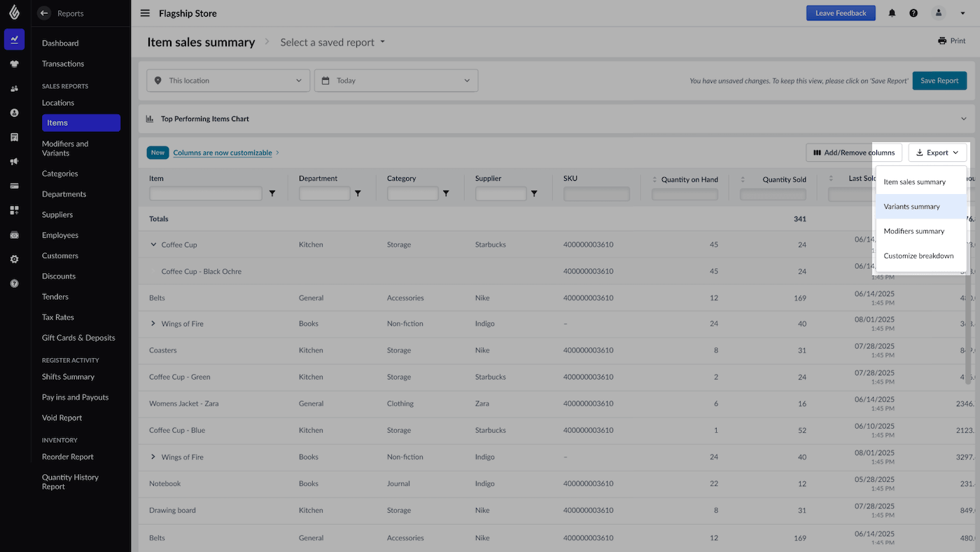Open the help icon in the top bar
The image size is (980, 552).
(913, 13)
